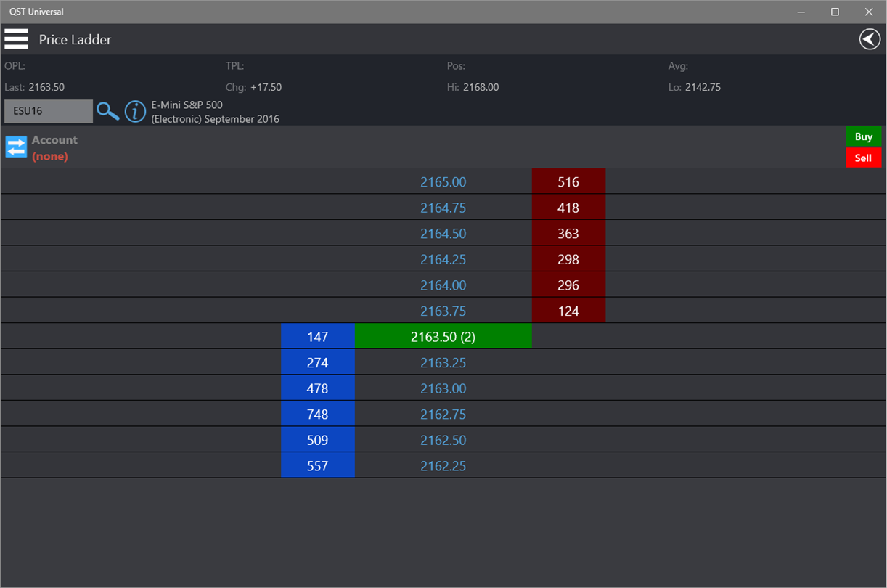This screenshot has height=588, width=887.
Task: Click the green 2163.50 last price cell
Action: tap(444, 336)
